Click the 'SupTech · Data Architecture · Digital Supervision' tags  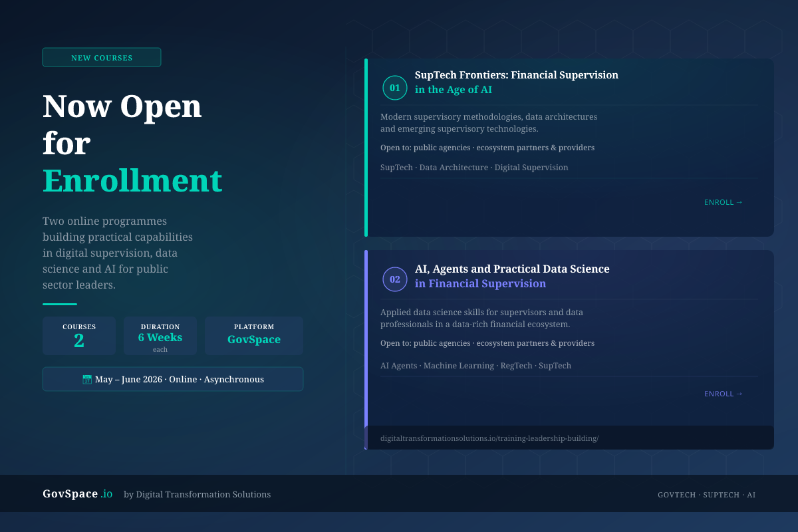(474, 168)
